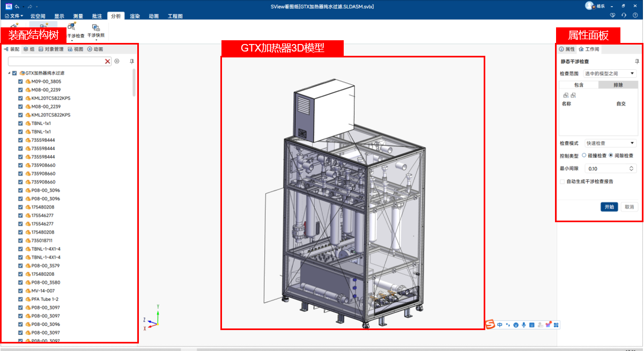This screenshot has height=351, width=644.
Task: Click the 自交 column header
Action: pos(621,104)
